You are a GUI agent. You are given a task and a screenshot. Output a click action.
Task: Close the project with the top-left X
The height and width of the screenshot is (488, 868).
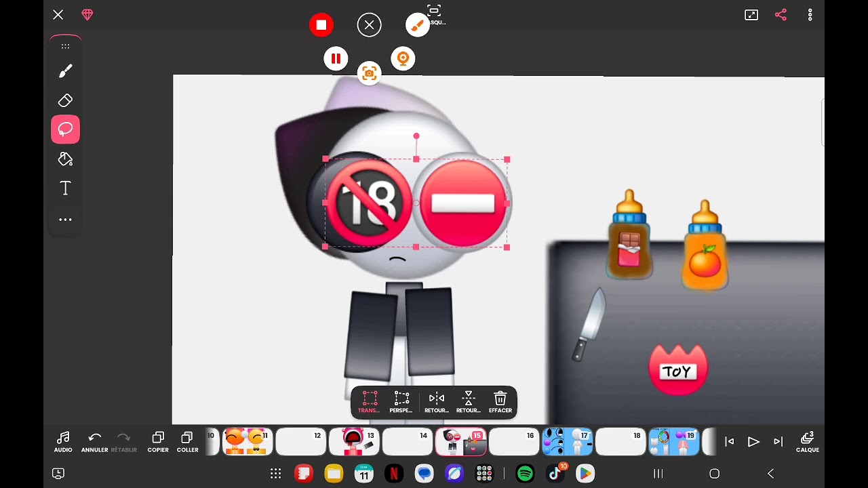click(x=58, y=14)
